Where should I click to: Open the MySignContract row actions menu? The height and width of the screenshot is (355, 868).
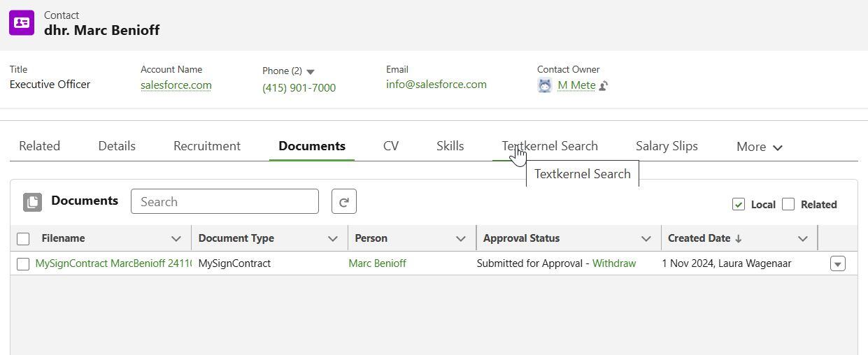837,263
